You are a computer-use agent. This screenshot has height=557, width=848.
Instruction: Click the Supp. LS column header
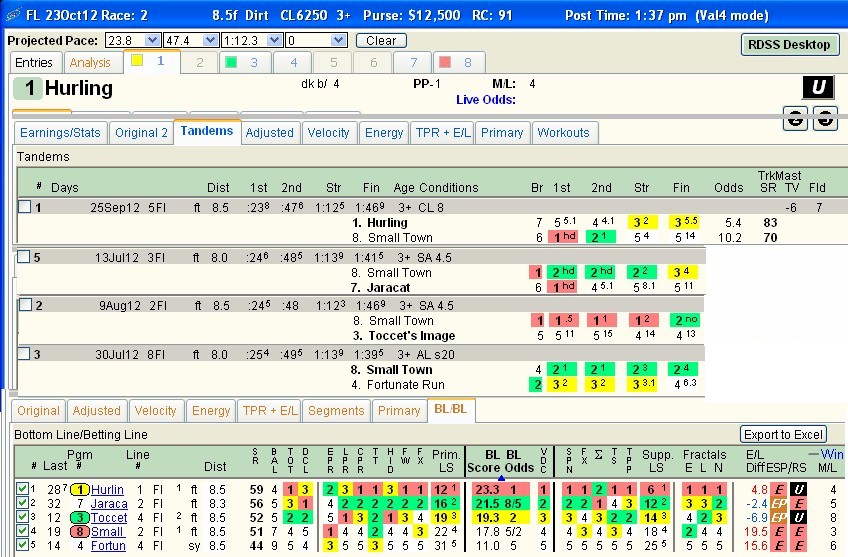(x=657, y=461)
